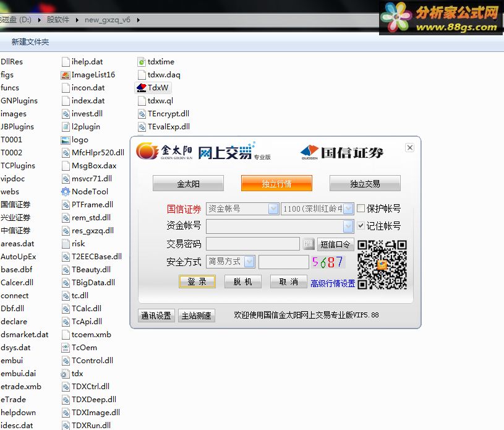The image size is (504, 430).
Task: Select the logo image file icon
Action: (66, 140)
